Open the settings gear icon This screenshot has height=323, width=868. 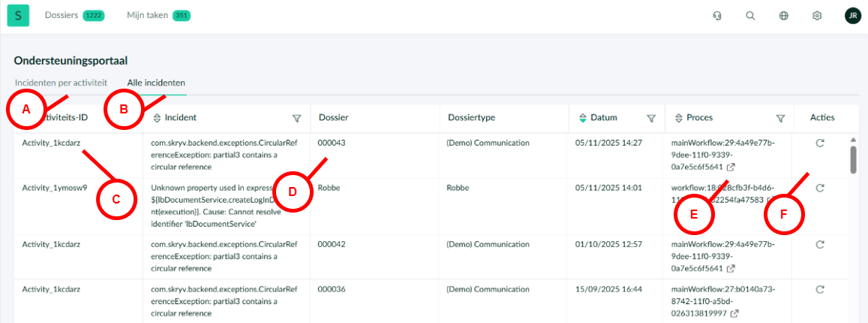coord(817,16)
